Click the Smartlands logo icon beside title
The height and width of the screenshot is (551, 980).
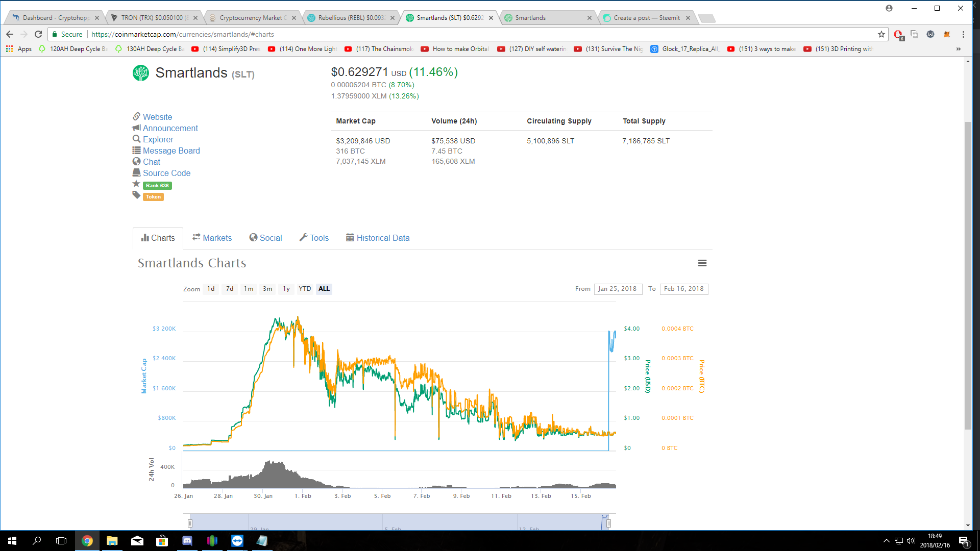point(141,73)
